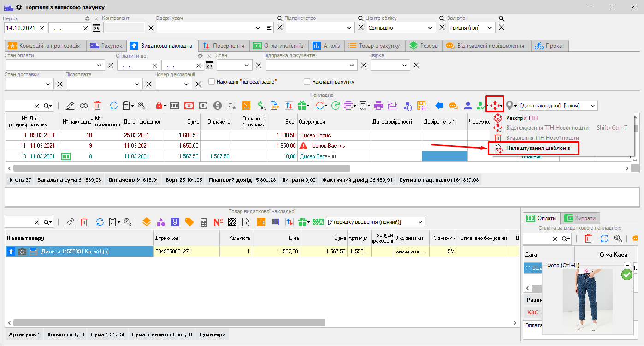
Task: Enable 'Накладні "під реалізацію"' checkbox
Action: point(212,82)
